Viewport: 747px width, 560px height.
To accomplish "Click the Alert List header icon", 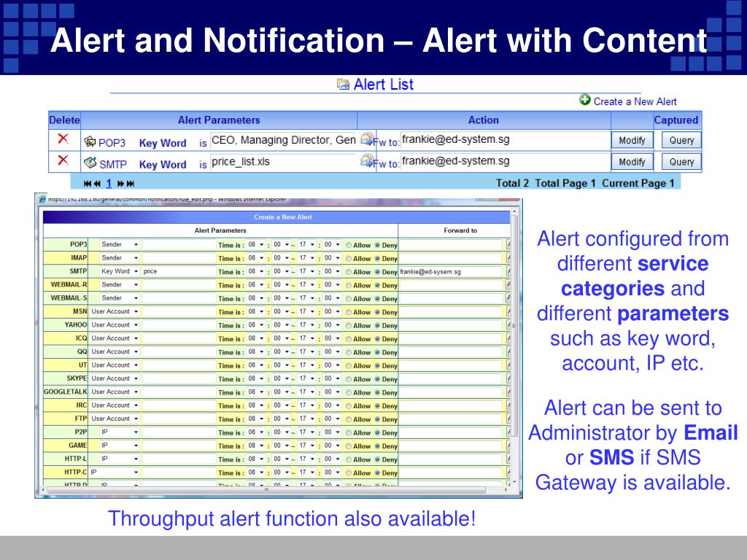I will (x=343, y=85).
